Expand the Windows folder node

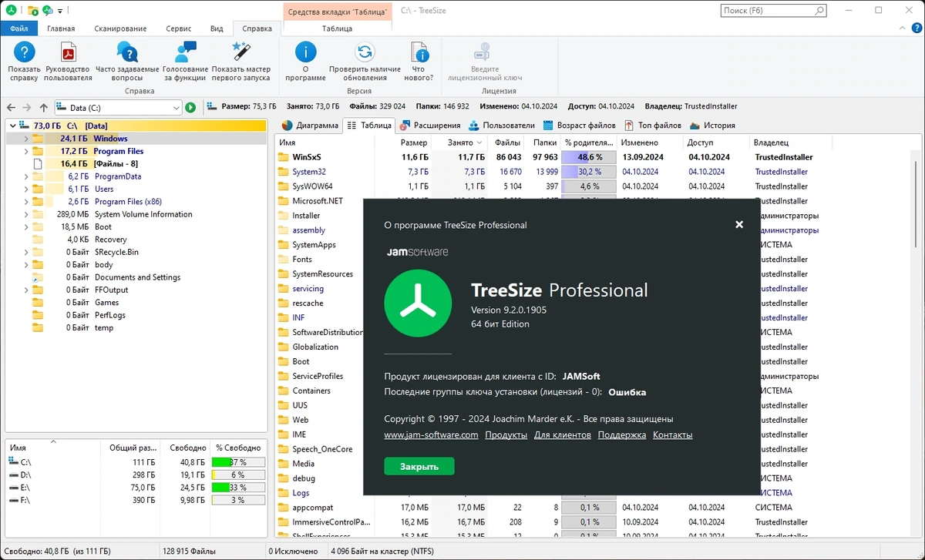(25, 139)
